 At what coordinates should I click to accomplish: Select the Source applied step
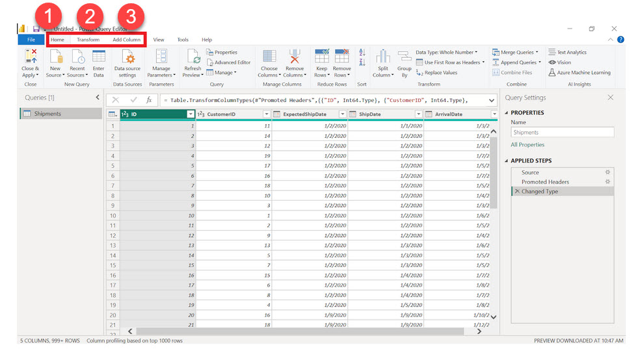coord(563,172)
